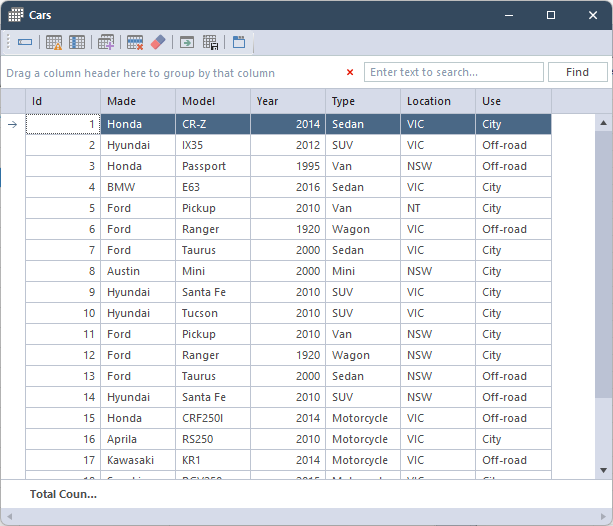Click the group-by panel hint text
The image size is (613, 526).
click(140, 73)
